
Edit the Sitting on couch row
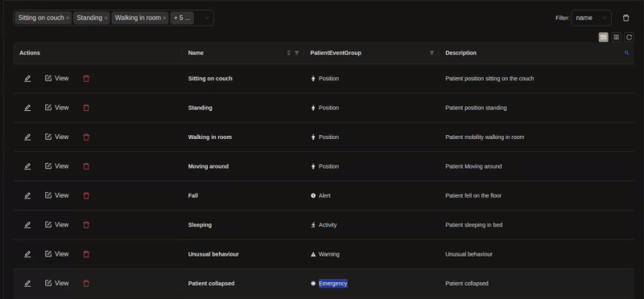[27, 78]
